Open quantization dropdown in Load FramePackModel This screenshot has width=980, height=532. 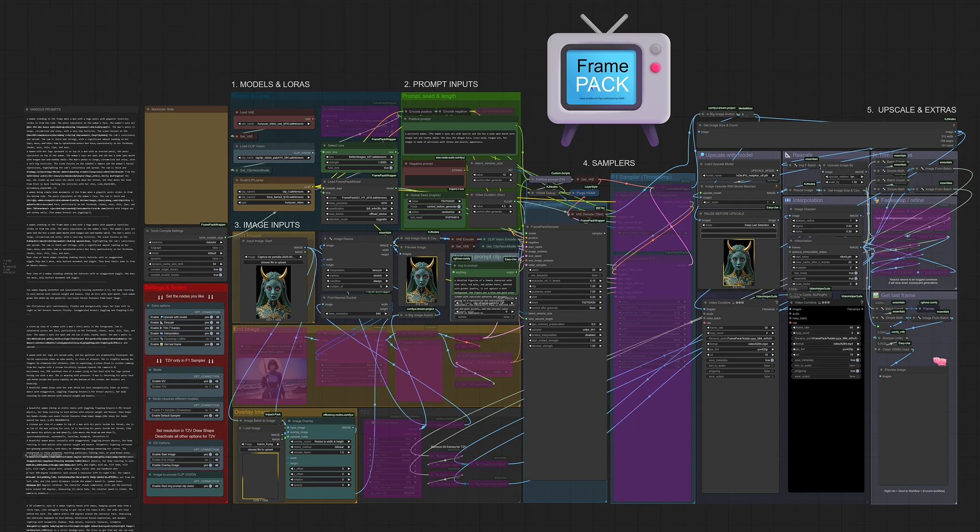pyautogui.click(x=360, y=209)
